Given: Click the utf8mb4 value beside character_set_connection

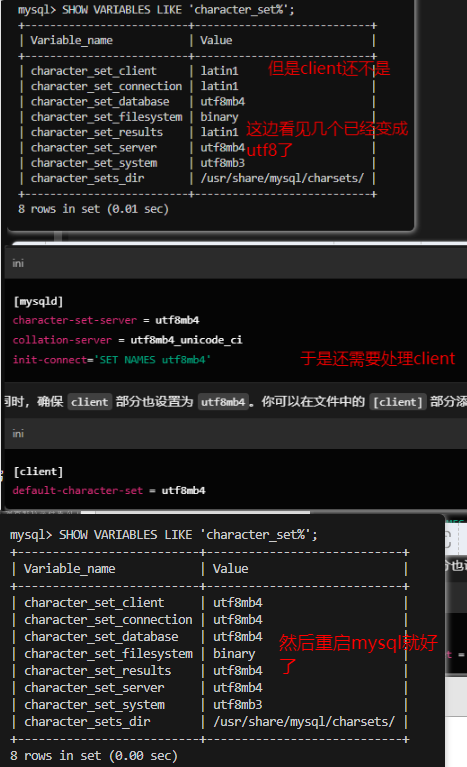Looking at the screenshot, I should [x=238, y=620].
